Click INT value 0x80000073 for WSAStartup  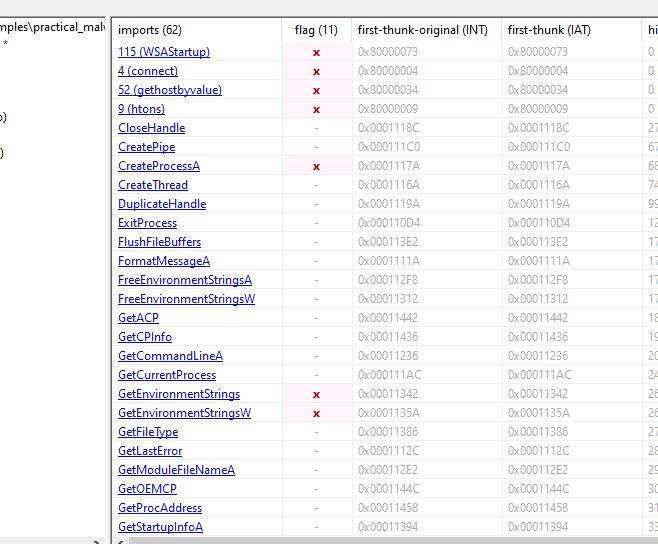pyautogui.click(x=388, y=52)
